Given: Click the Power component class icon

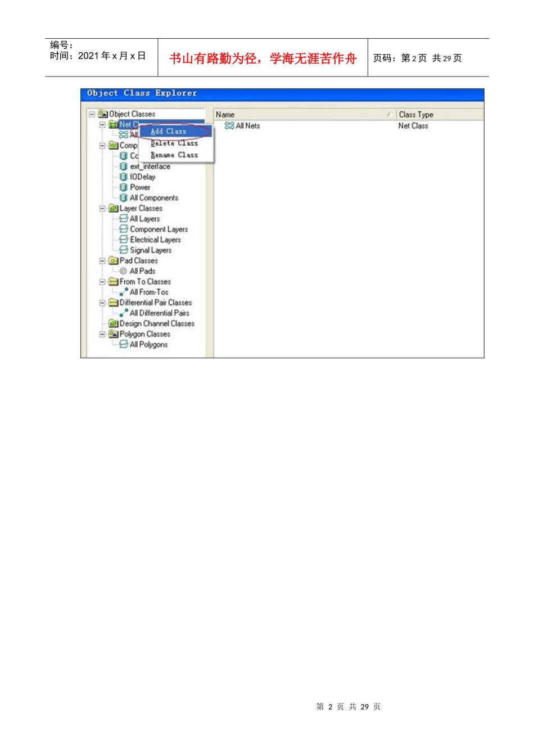Looking at the screenshot, I should click(124, 187).
